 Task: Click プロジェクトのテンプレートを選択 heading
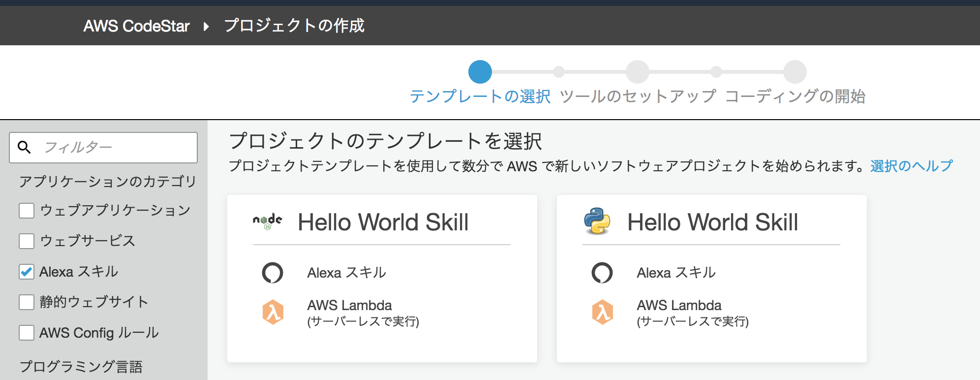[386, 141]
